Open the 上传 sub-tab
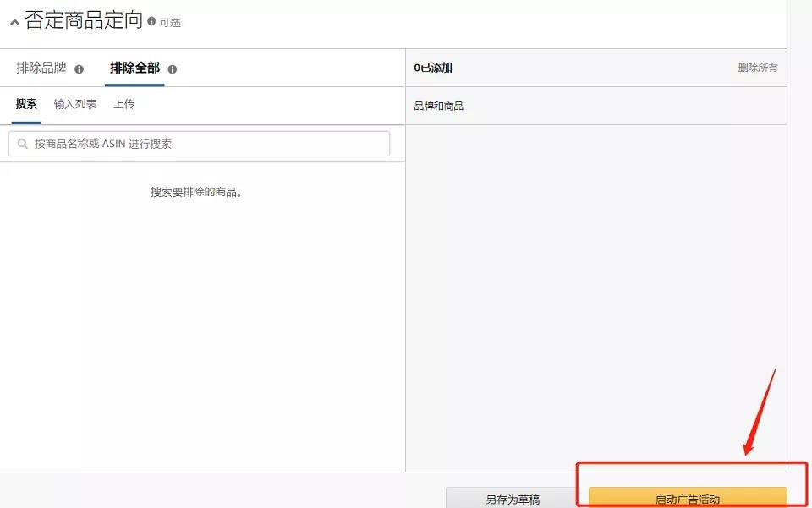Viewport: 812px width, 508px height. point(124,104)
